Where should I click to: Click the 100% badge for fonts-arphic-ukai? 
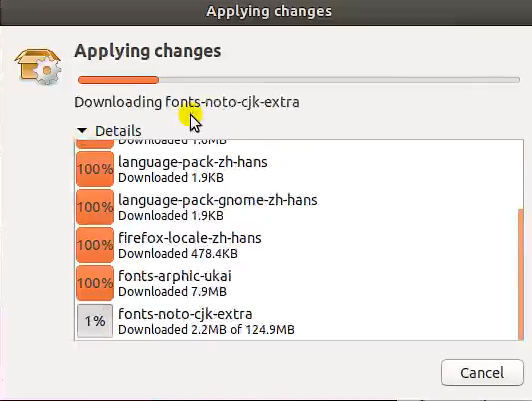point(95,283)
